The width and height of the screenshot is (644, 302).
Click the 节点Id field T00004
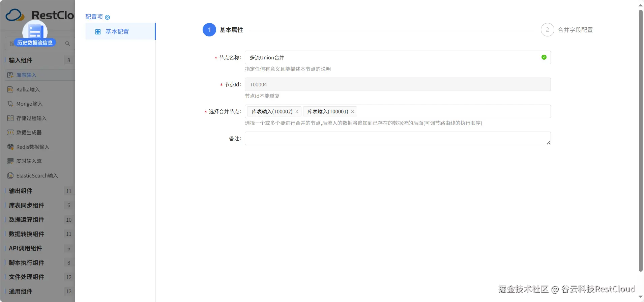pos(398,84)
